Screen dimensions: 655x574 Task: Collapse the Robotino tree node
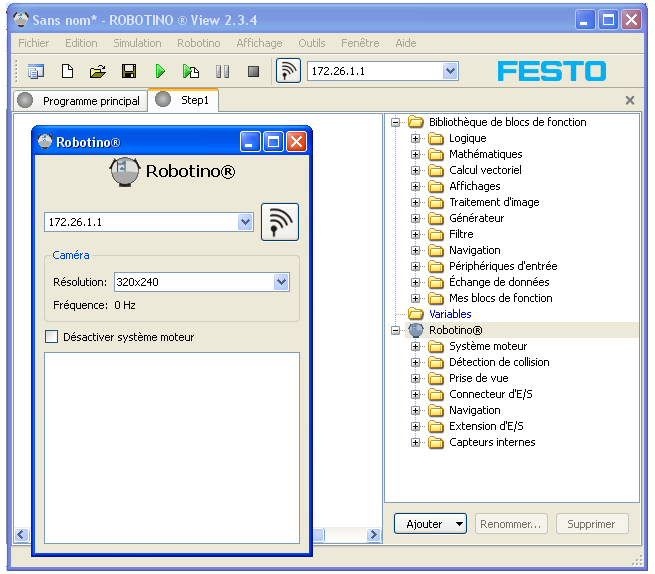click(x=396, y=330)
